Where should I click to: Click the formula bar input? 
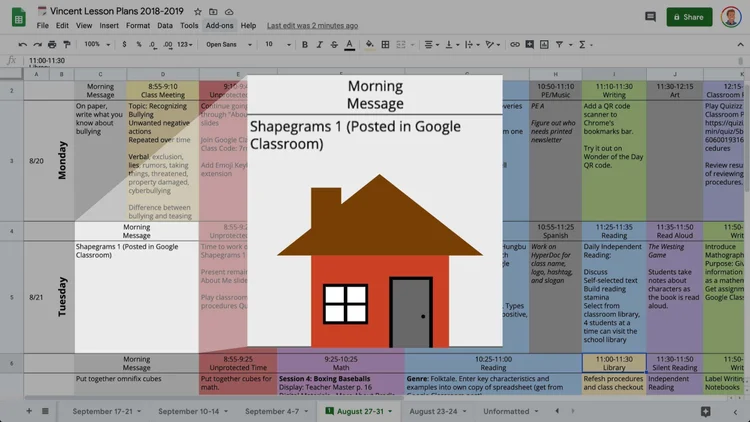383,61
